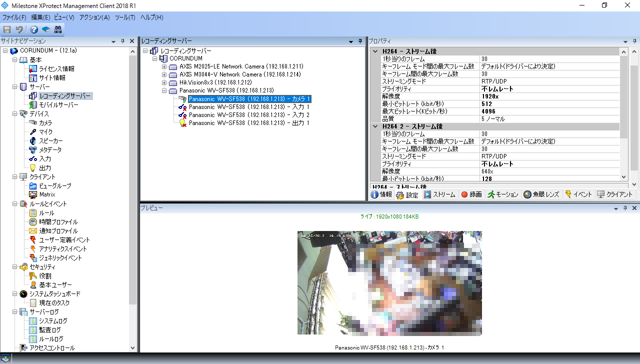Select メタデータ device node

[x=50, y=150]
